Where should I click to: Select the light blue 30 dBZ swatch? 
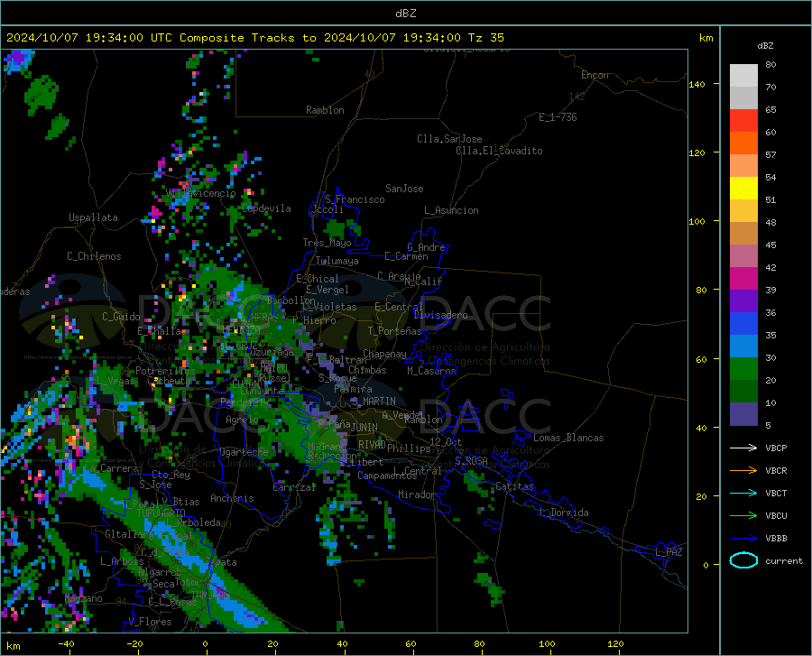point(743,346)
